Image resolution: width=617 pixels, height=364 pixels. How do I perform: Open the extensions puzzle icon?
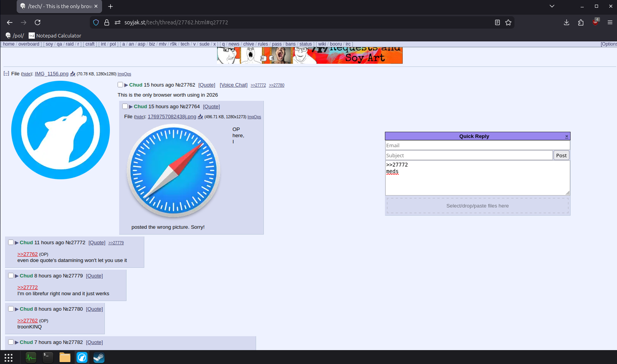click(x=581, y=22)
